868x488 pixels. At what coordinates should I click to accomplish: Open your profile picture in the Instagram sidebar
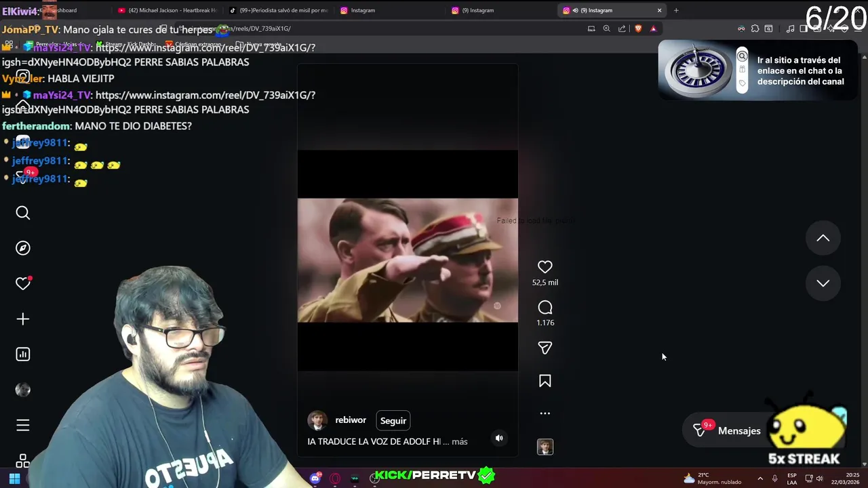pyautogui.click(x=23, y=390)
